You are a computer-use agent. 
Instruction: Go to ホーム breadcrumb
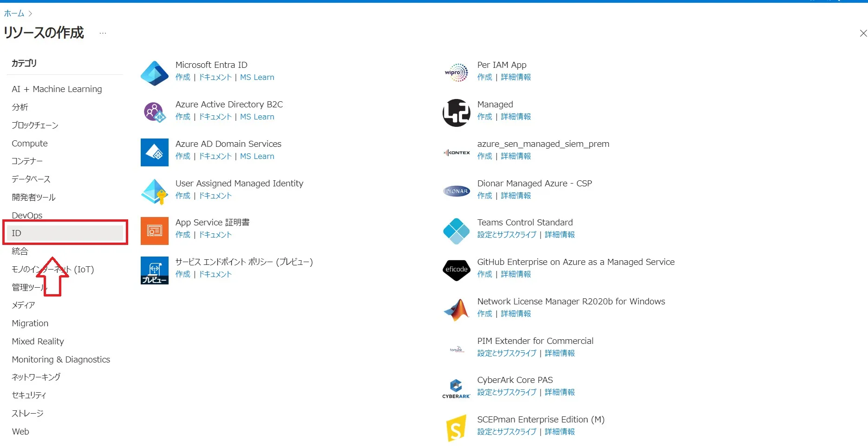pos(14,13)
